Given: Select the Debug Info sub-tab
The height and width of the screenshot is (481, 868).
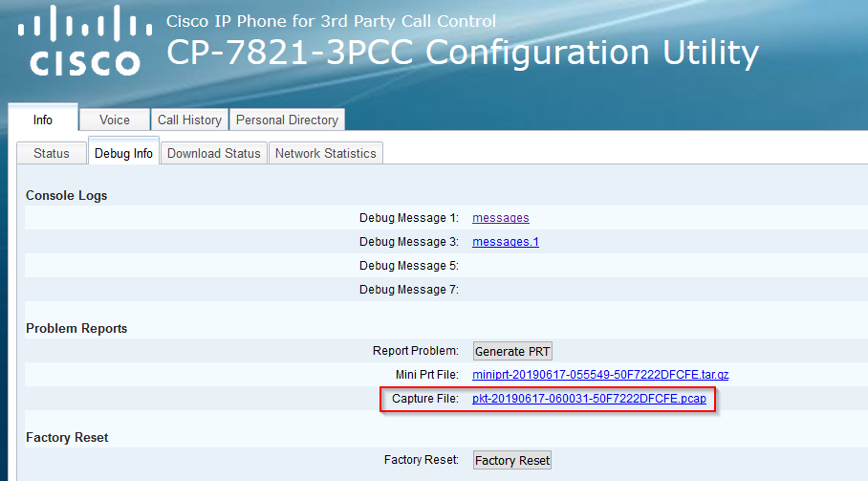Looking at the screenshot, I should 123,153.
